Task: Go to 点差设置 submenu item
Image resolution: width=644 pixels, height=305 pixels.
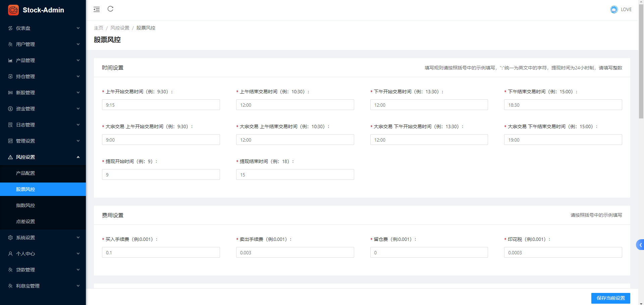Action: click(x=25, y=221)
